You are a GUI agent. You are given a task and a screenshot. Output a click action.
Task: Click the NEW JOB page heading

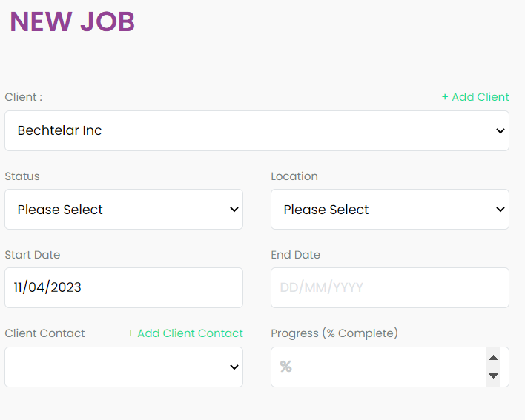(x=73, y=22)
